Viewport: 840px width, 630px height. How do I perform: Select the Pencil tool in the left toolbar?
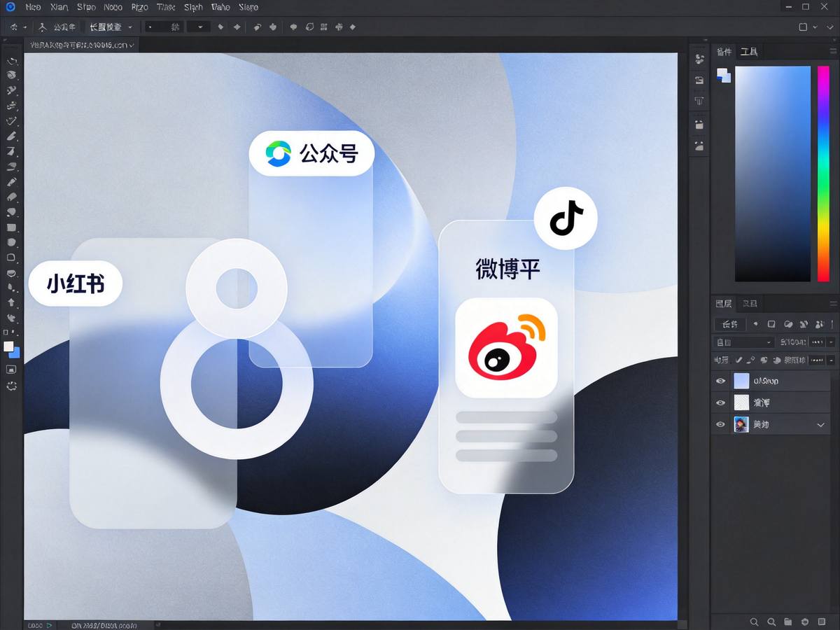(12, 182)
